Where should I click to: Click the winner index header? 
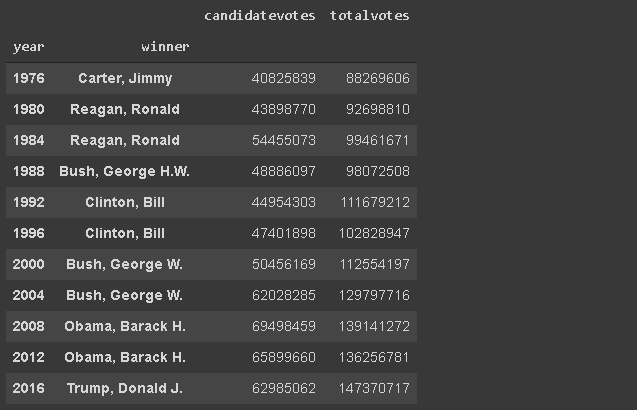[165, 47]
